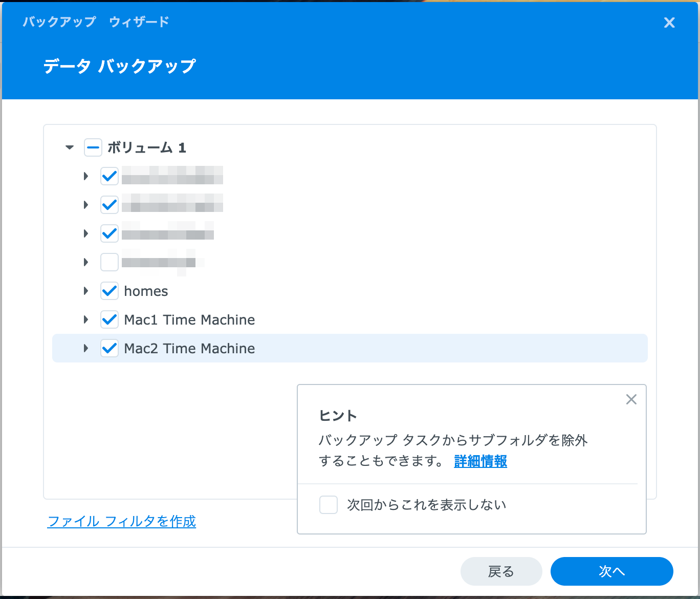Proceed with the 次へ button
Viewport: 700px width, 599px height.
click(611, 571)
